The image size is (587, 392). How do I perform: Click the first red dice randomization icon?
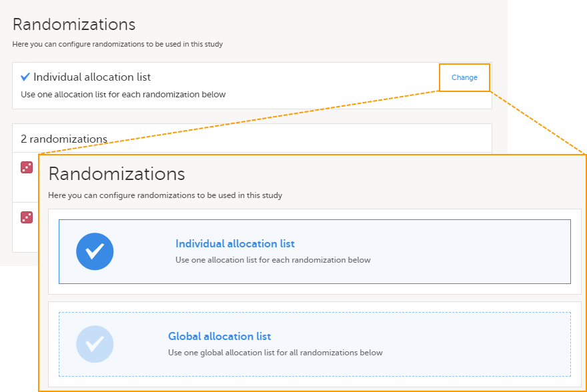pos(27,167)
